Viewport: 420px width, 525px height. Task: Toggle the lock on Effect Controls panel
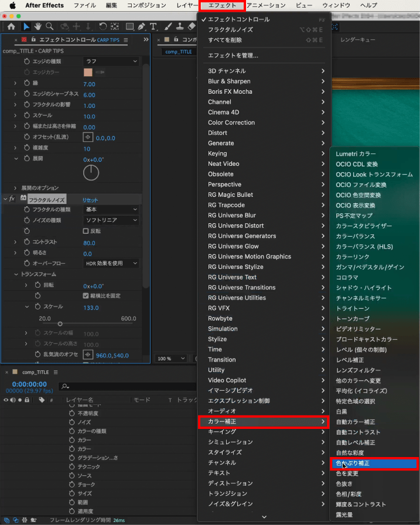33,39
